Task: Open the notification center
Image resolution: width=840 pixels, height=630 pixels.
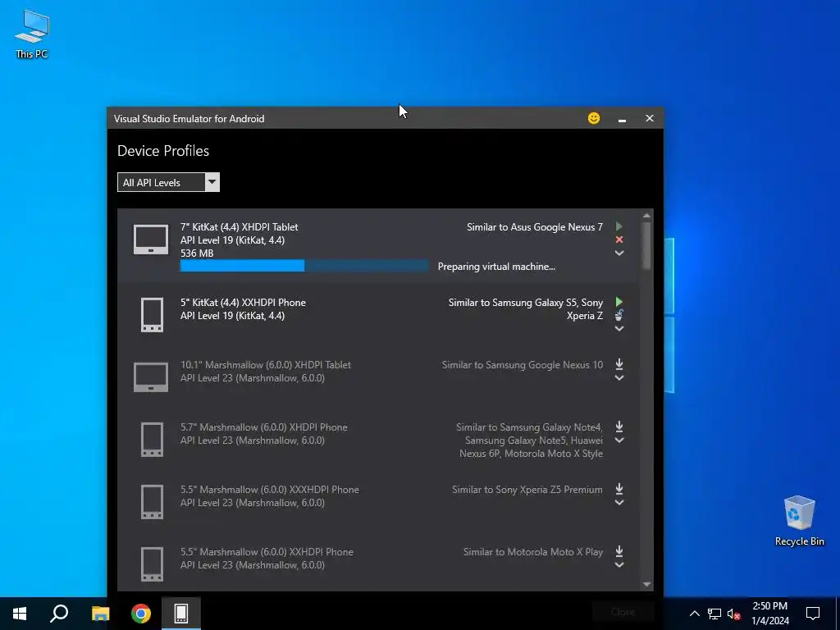Action: 813,614
